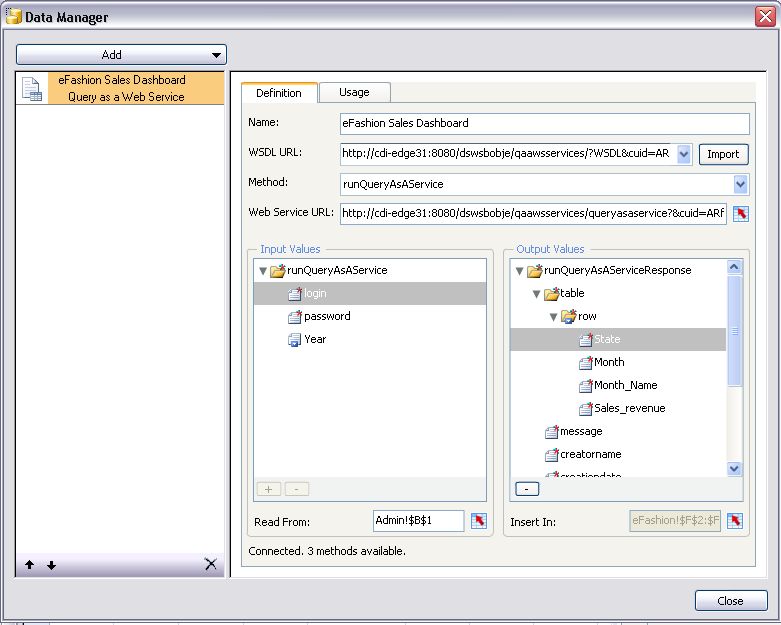
Task: Click the login parameter icon
Action: click(x=295, y=294)
